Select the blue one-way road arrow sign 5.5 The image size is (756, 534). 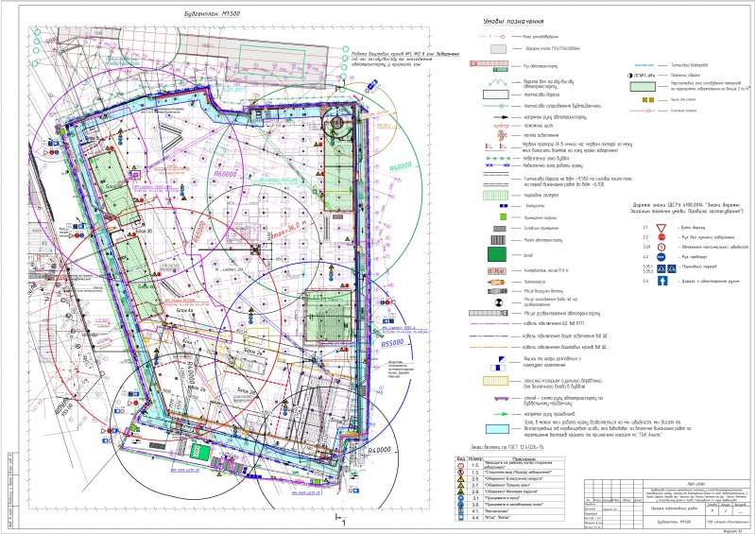click(x=662, y=281)
